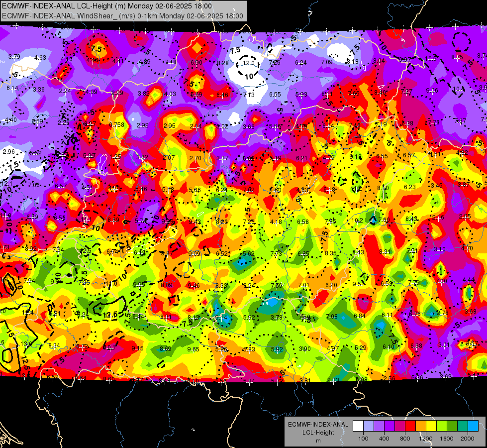Click the grid value 9.14

[221, 318]
